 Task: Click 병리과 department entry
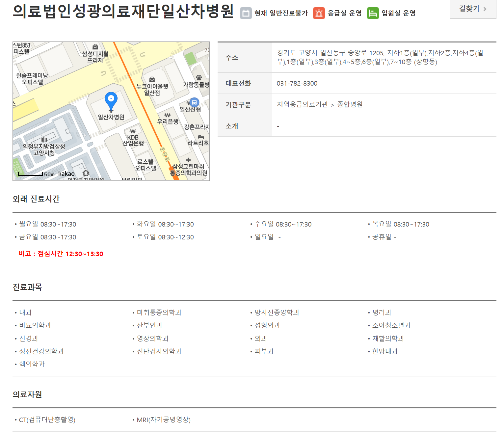pos(382,313)
